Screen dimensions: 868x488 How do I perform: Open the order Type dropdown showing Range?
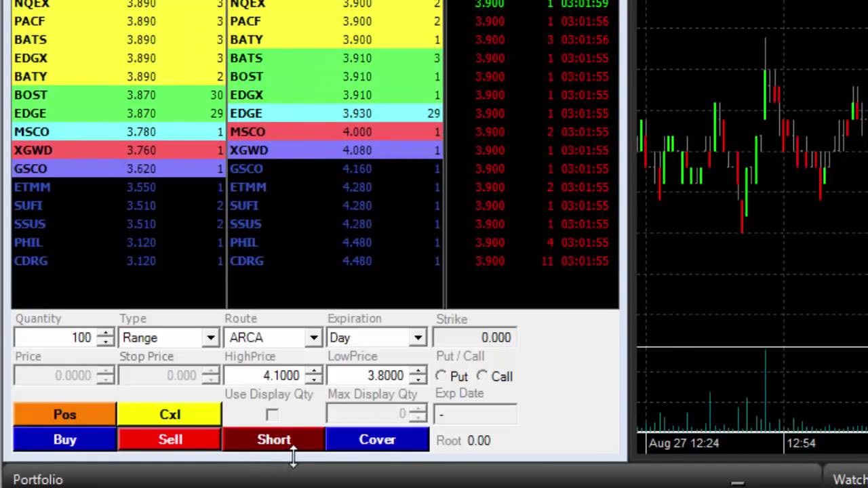click(x=211, y=338)
